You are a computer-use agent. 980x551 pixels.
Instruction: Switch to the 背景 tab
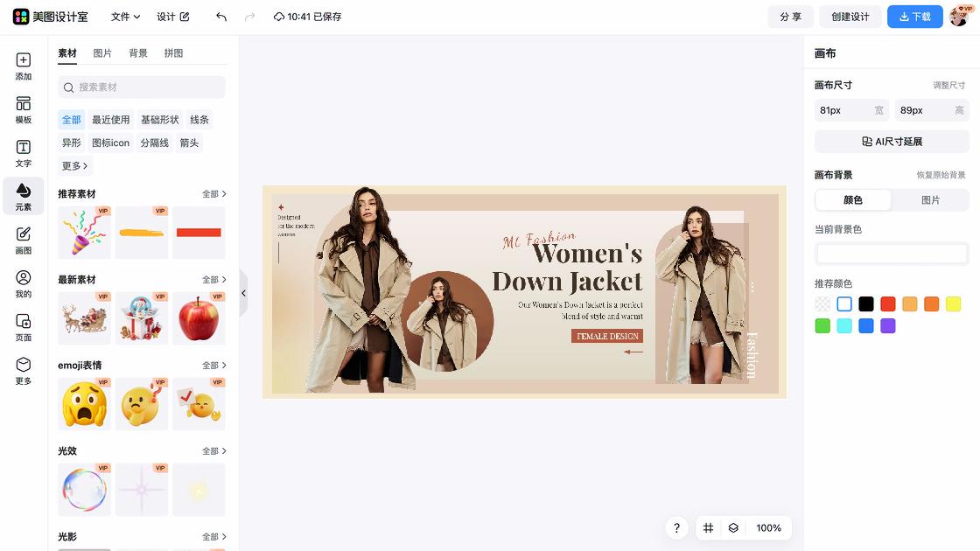coord(138,53)
